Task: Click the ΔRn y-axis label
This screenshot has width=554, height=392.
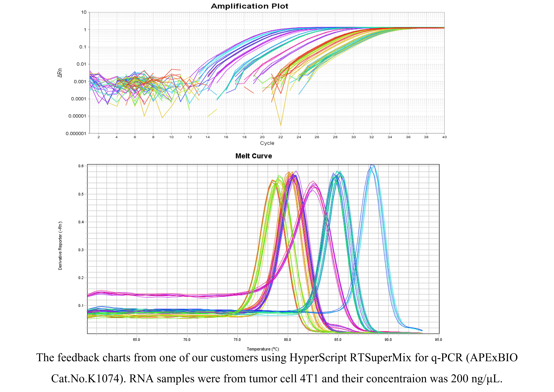Action: tap(60, 73)
